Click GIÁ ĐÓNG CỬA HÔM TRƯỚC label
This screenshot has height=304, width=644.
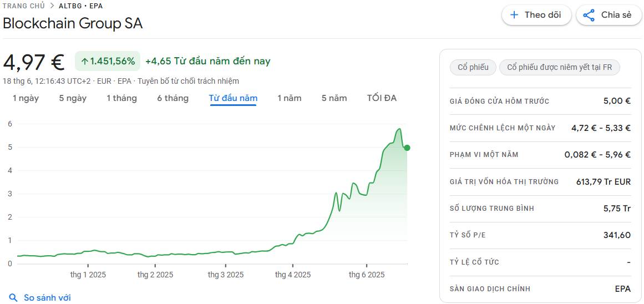pos(499,101)
